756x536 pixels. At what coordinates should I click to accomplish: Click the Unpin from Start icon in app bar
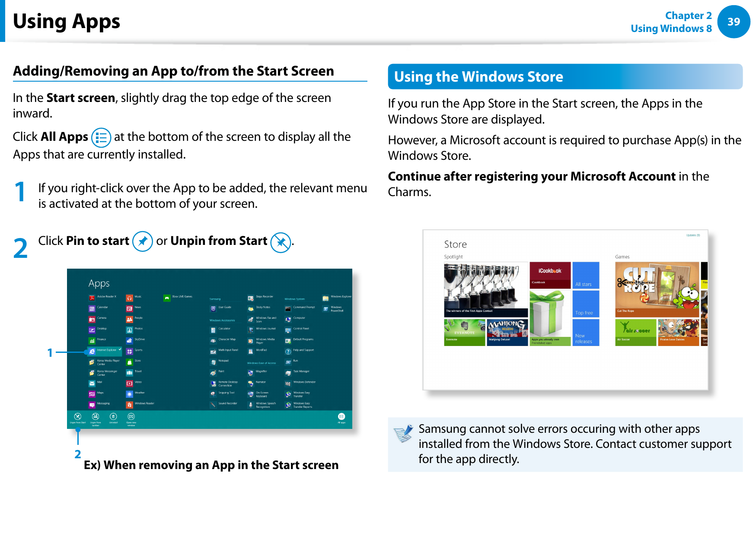tap(78, 418)
